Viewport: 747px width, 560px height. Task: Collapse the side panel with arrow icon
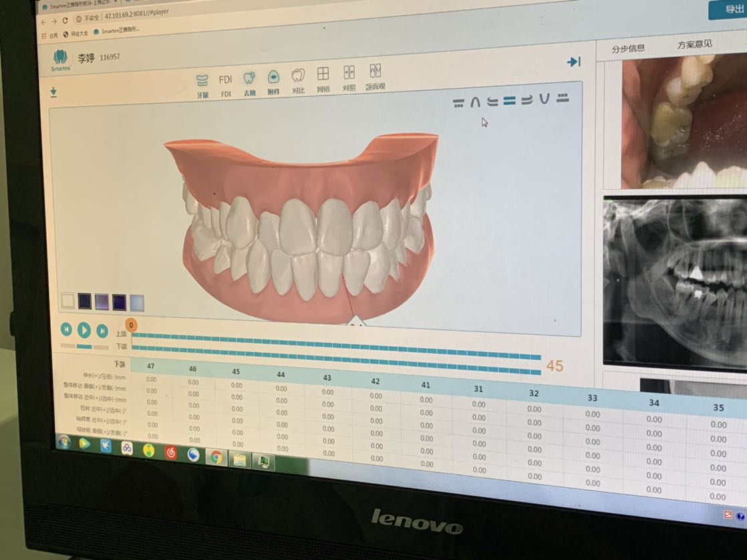pyautogui.click(x=573, y=62)
